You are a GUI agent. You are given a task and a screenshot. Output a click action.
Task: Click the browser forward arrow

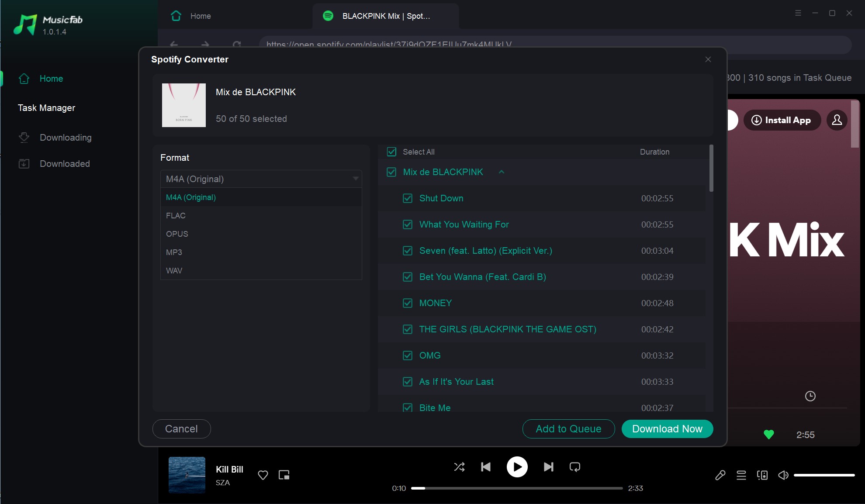tap(205, 44)
